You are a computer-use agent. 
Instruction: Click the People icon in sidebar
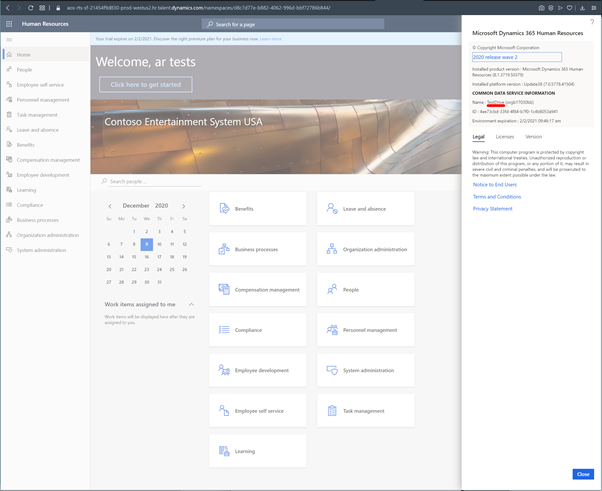coord(9,69)
